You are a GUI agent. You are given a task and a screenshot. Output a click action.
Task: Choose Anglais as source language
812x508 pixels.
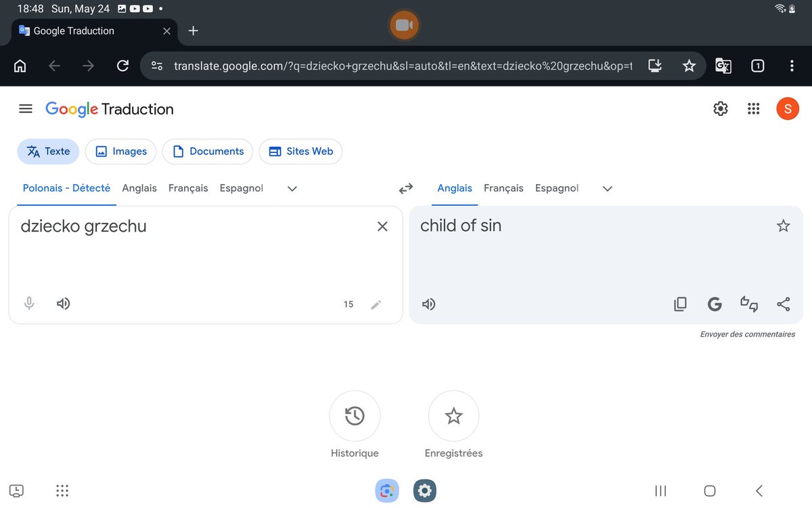[x=139, y=188]
